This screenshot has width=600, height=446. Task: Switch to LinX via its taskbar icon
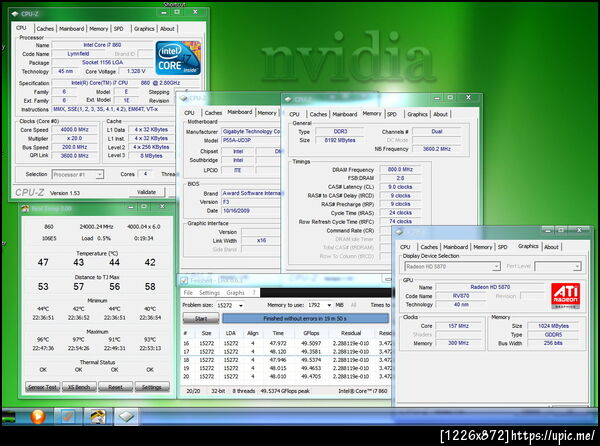point(68,417)
